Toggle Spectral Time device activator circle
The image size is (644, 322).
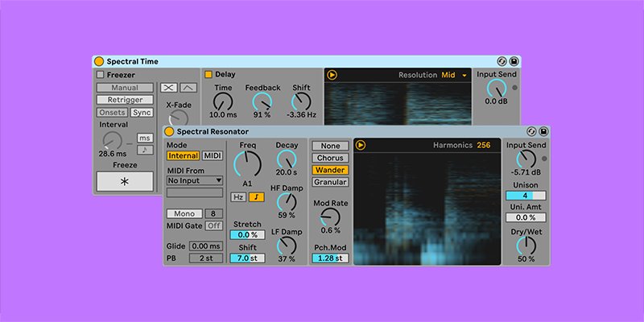point(99,62)
